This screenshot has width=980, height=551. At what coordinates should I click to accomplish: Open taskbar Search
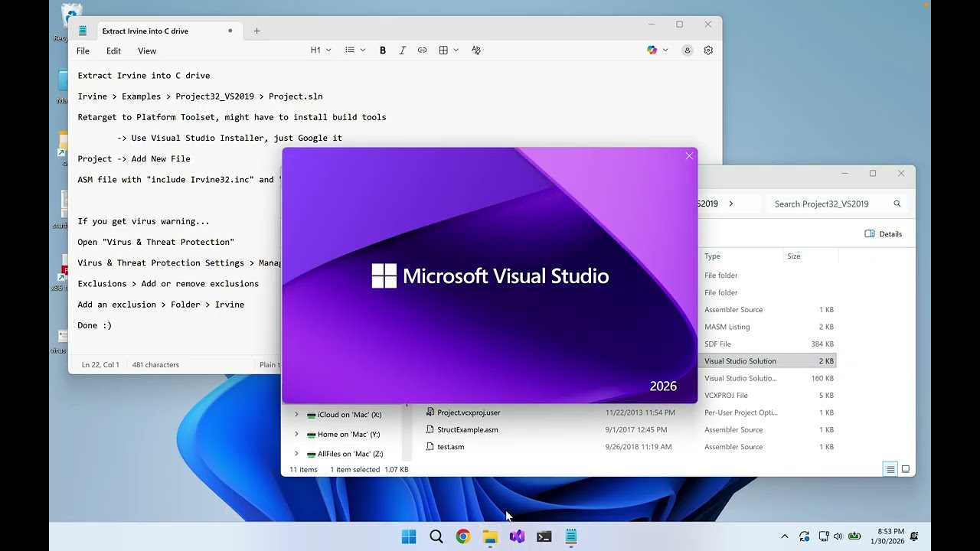(x=436, y=536)
